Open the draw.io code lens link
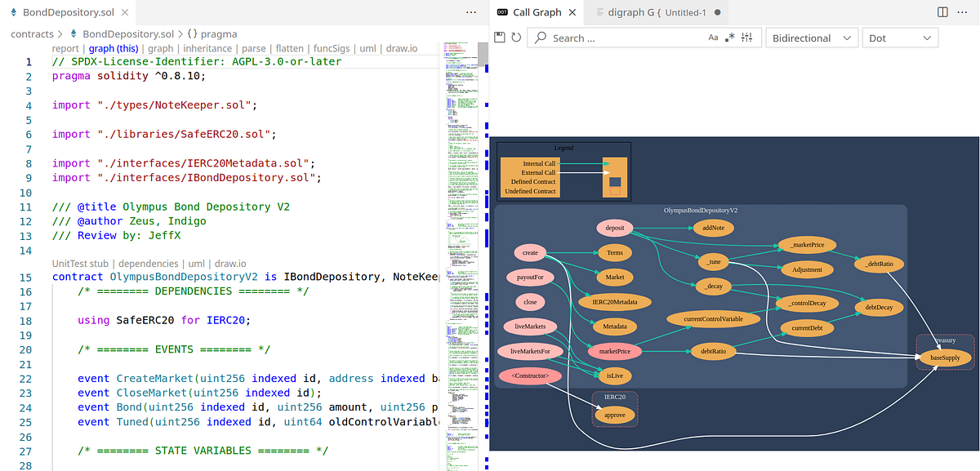Viewport: 980px width, 471px height. click(399, 48)
